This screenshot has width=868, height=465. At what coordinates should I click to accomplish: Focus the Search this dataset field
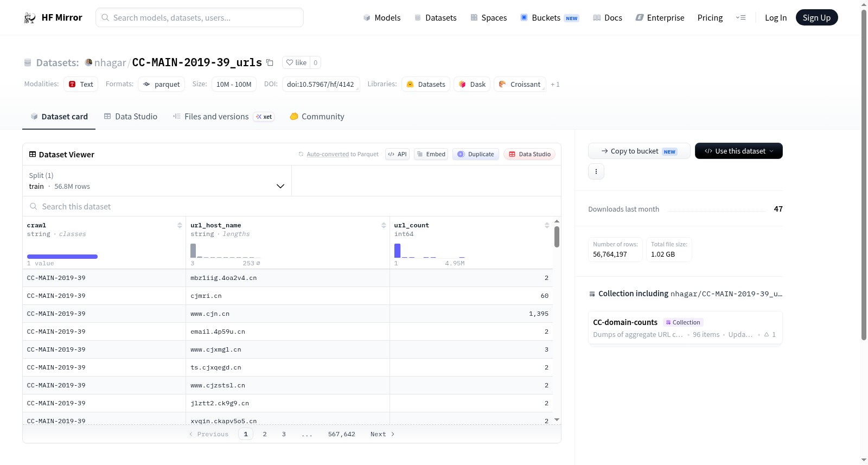coord(292,206)
